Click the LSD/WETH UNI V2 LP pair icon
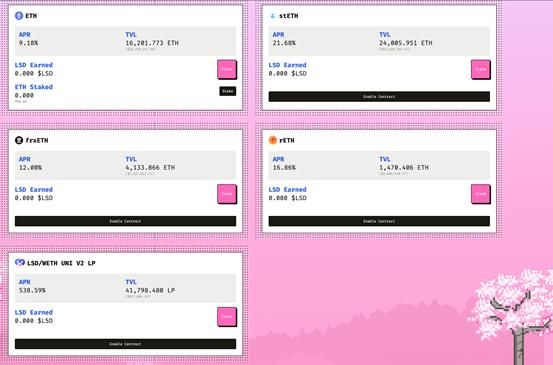The height and width of the screenshot is (365, 553). pos(20,263)
